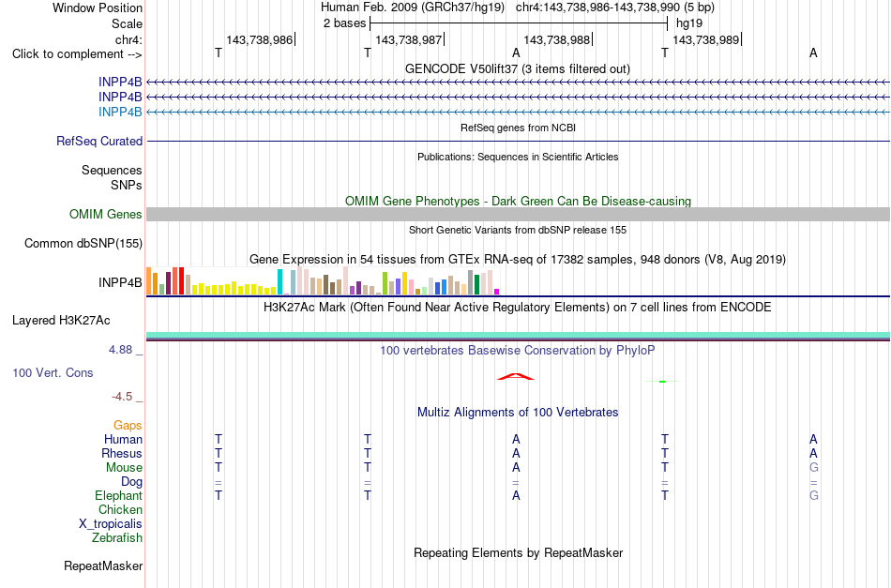Click the 'hg19' text beside the scale bar
The image size is (891, 588).
point(689,23)
